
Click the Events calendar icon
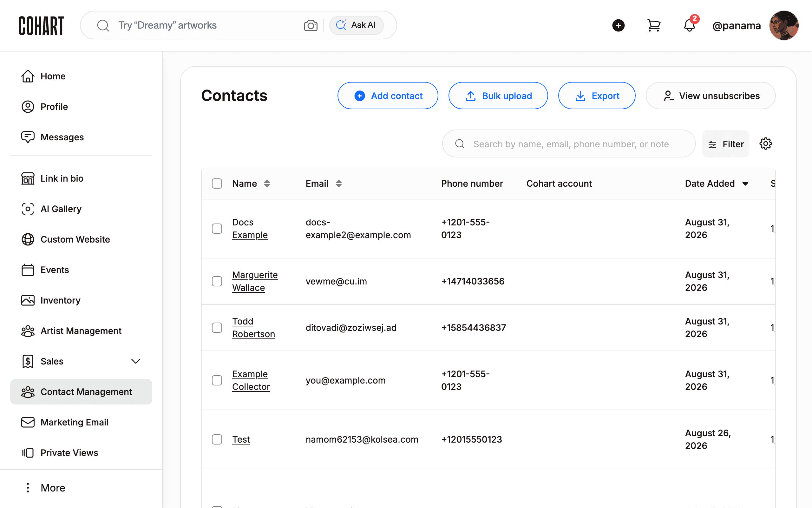[x=28, y=270]
